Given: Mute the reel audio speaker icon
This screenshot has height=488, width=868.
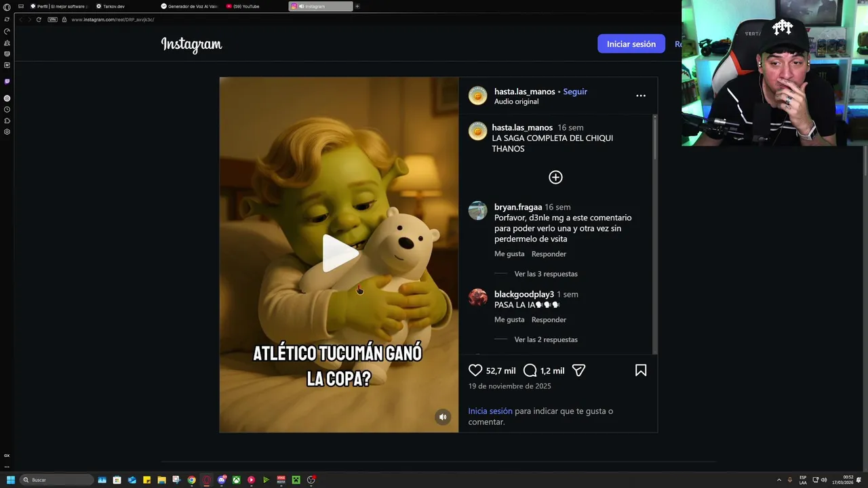Looking at the screenshot, I should click(x=443, y=417).
